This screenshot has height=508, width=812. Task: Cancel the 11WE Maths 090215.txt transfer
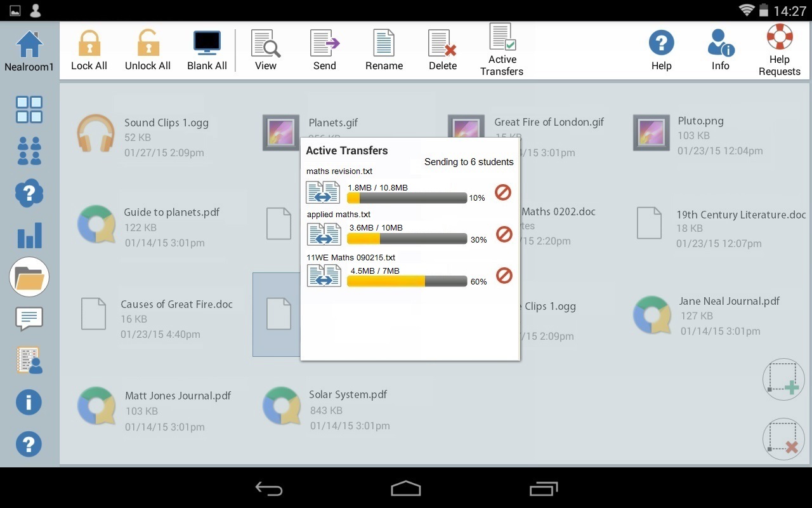pos(504,276)
